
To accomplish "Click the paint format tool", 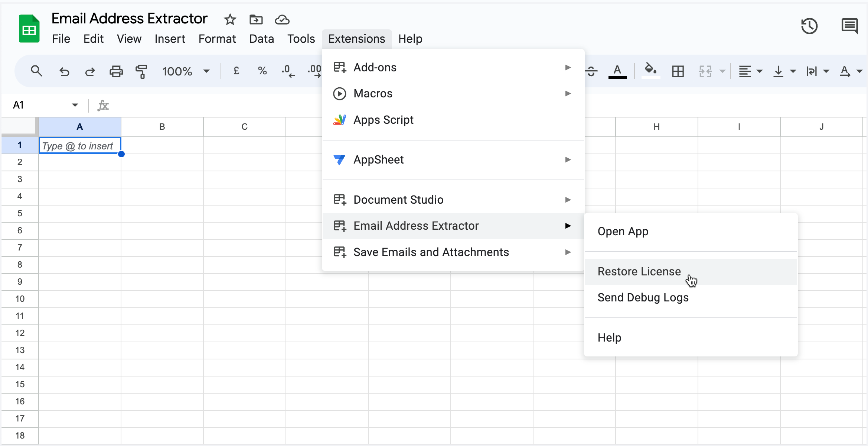I will [x=141, y=71].
